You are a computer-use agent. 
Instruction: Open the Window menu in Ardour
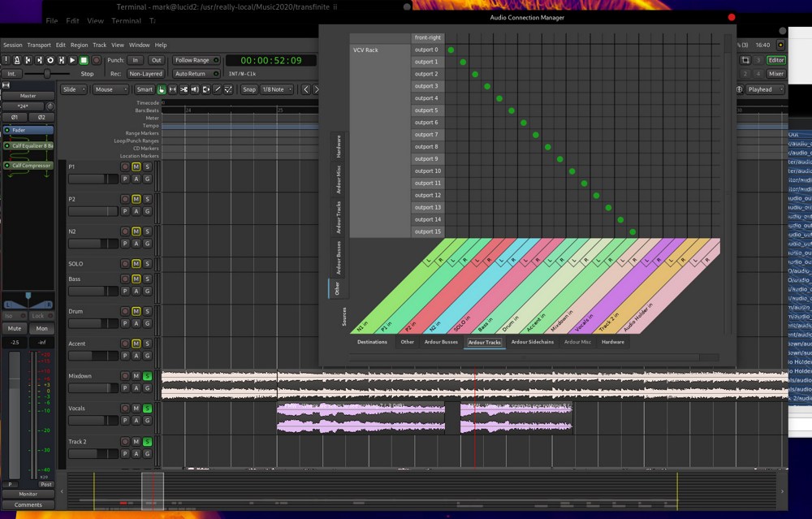[140, 45]
